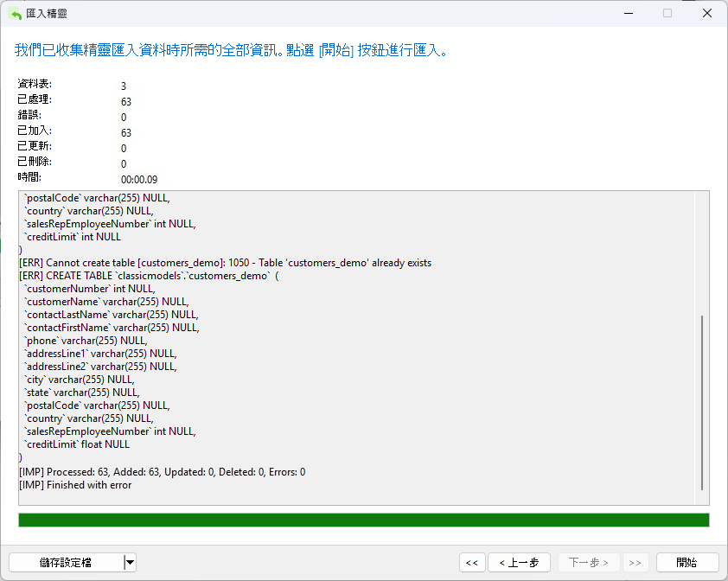Expand the arrow beside 儲存設定檔
The image size is (728, 581).
click(x=130, y=563)
